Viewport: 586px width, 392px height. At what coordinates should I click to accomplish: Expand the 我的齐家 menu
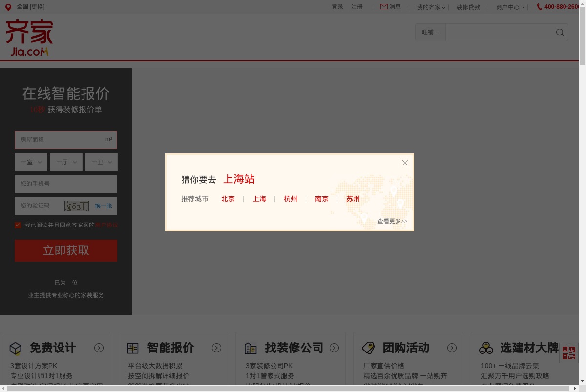pyautogui.click(x=431, y=7)
